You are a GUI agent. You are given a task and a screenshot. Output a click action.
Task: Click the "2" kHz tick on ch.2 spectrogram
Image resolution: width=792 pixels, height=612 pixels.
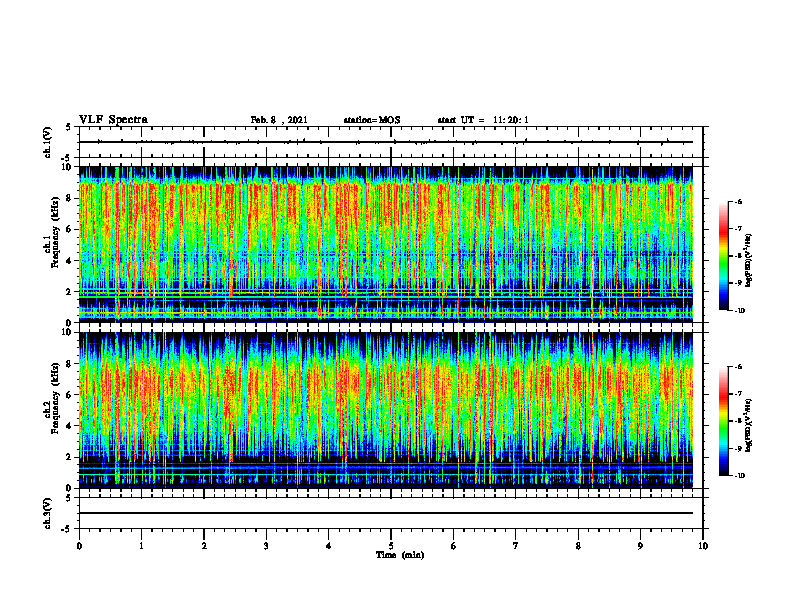69,457
